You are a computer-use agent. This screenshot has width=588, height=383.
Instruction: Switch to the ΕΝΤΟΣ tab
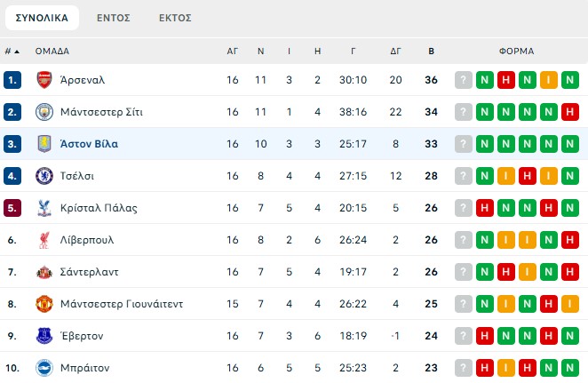coord(114,18)
